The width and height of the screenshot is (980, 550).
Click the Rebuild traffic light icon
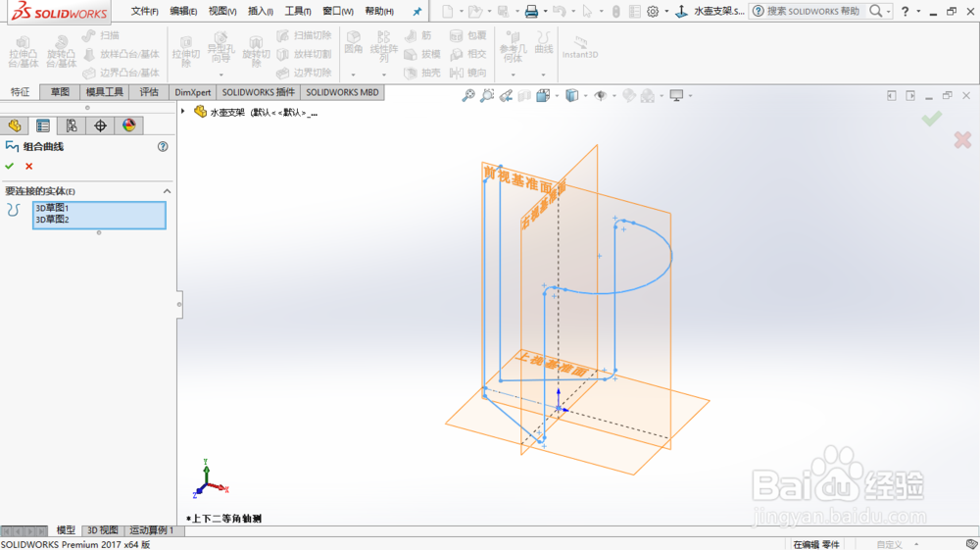(x=615, y=11)
